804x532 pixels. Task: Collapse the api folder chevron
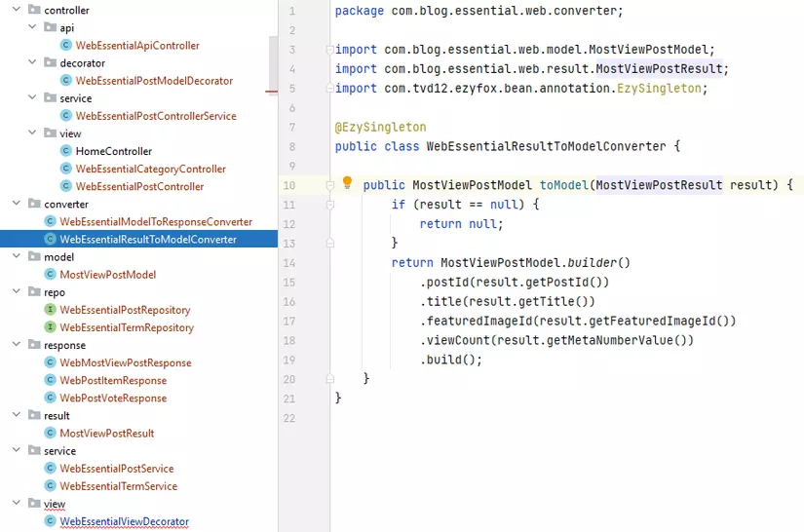(32, 26)
